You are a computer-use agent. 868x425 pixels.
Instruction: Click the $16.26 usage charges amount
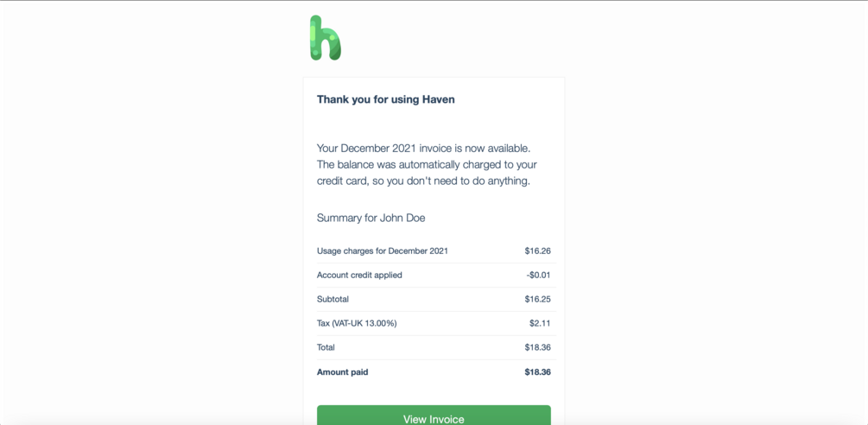(537, 251)
